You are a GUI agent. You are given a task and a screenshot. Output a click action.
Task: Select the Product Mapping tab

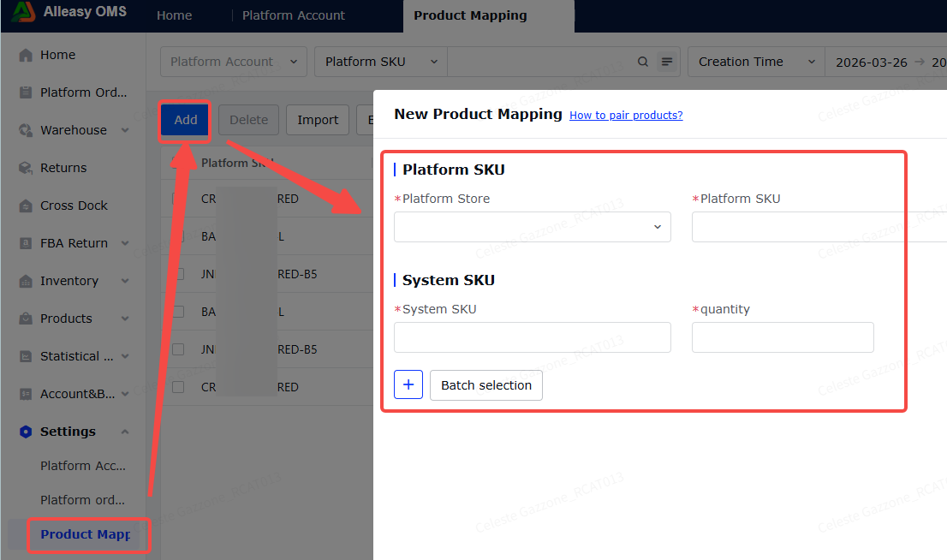(470, 15)
